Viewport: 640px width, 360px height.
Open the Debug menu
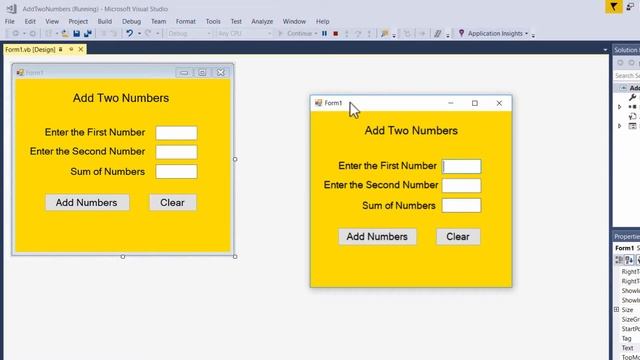(x=131, y=21)
